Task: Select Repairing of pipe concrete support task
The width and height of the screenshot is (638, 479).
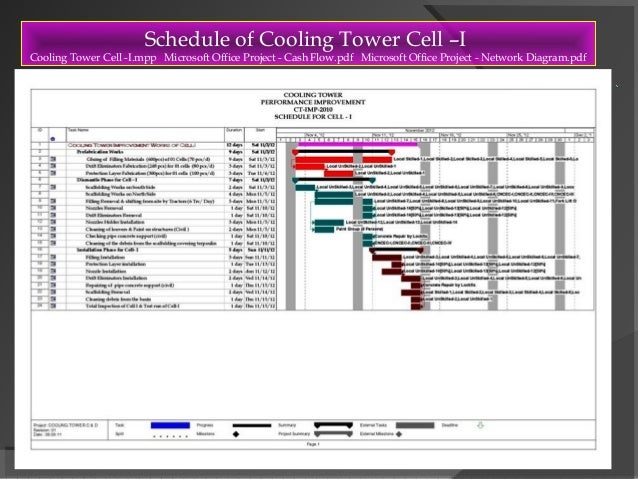Action: [130, 285]
